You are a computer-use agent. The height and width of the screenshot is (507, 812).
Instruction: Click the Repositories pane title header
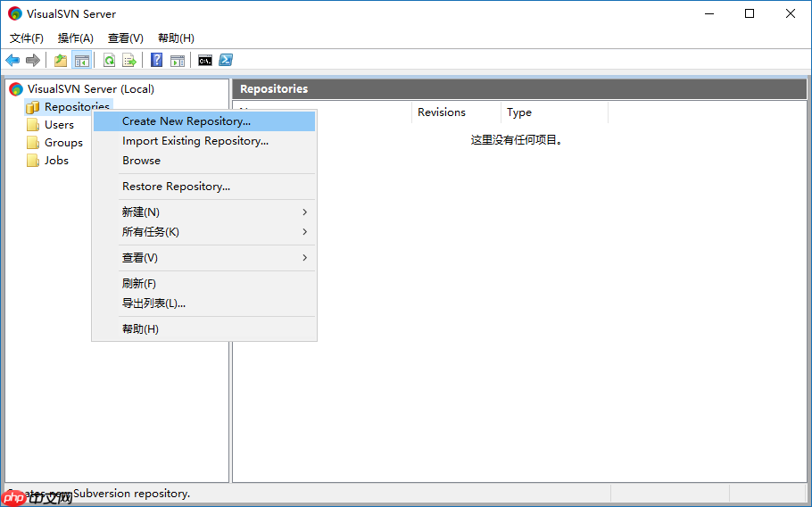[519, 89]
